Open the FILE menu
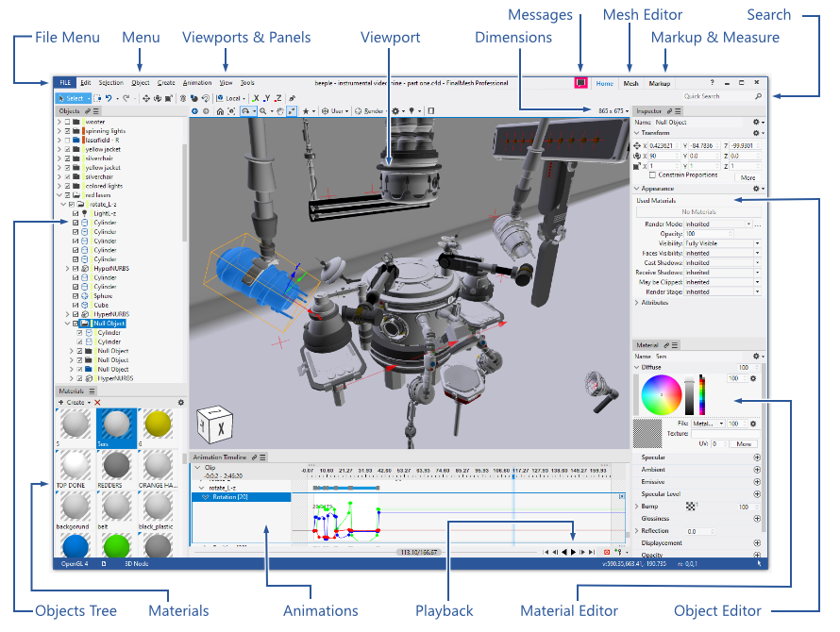 pos(65,83)
